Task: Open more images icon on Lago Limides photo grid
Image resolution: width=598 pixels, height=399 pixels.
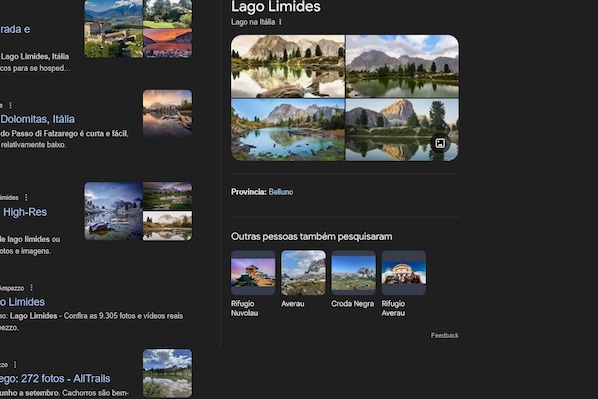Action: [440, 143]
